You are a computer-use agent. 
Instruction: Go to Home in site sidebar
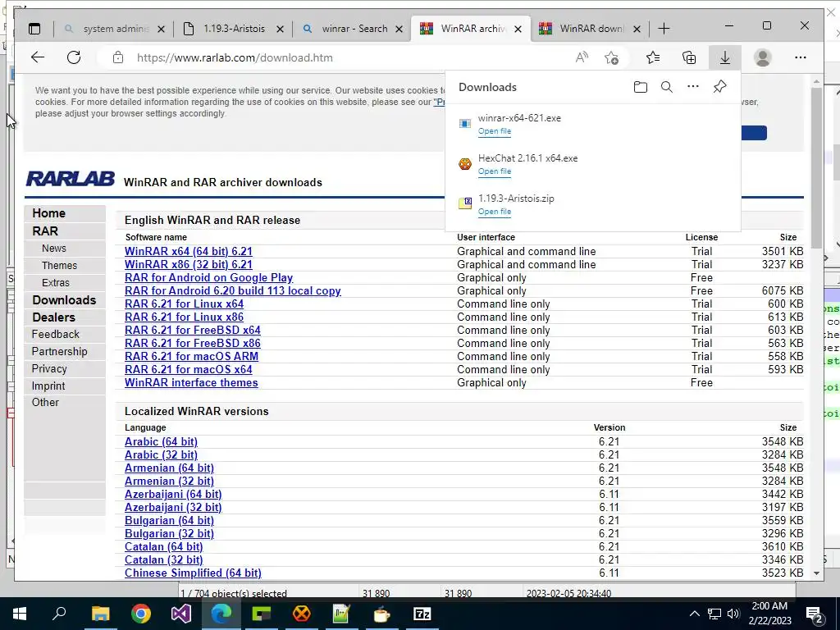click(48, 213)
